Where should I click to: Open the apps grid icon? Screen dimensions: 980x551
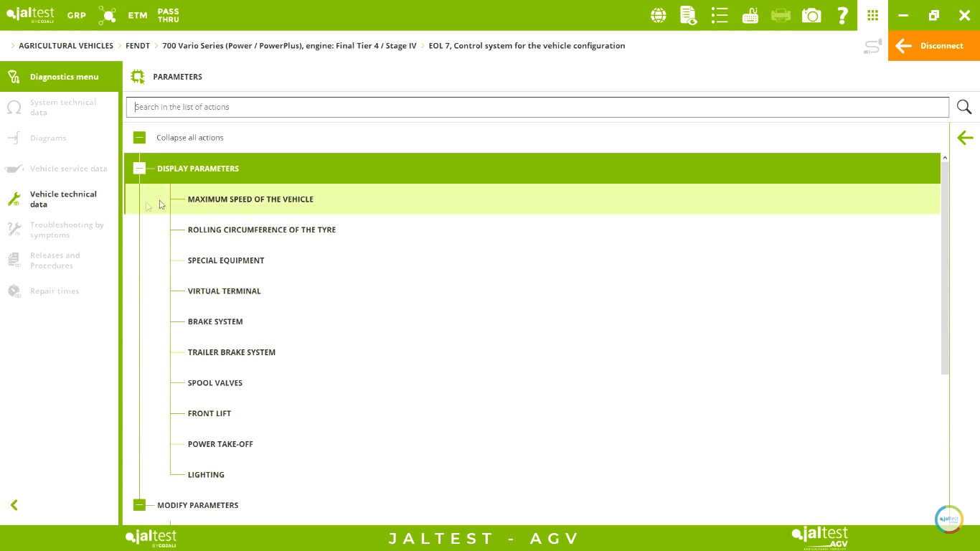pos(872,15)
